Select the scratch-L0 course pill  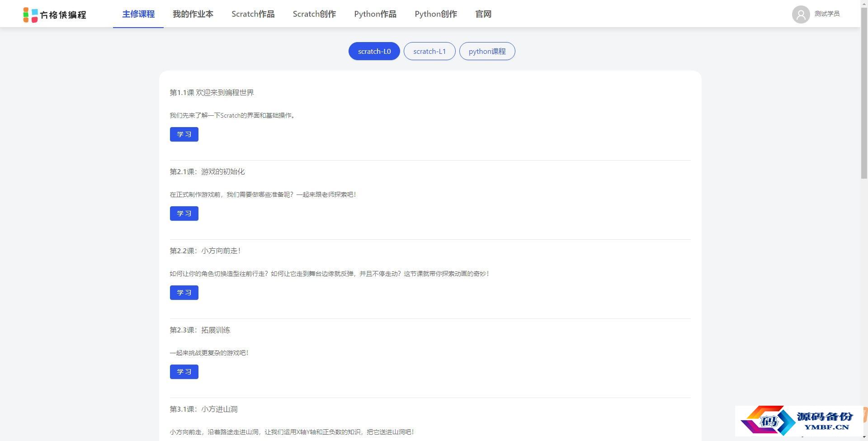(x=374, y=51)
